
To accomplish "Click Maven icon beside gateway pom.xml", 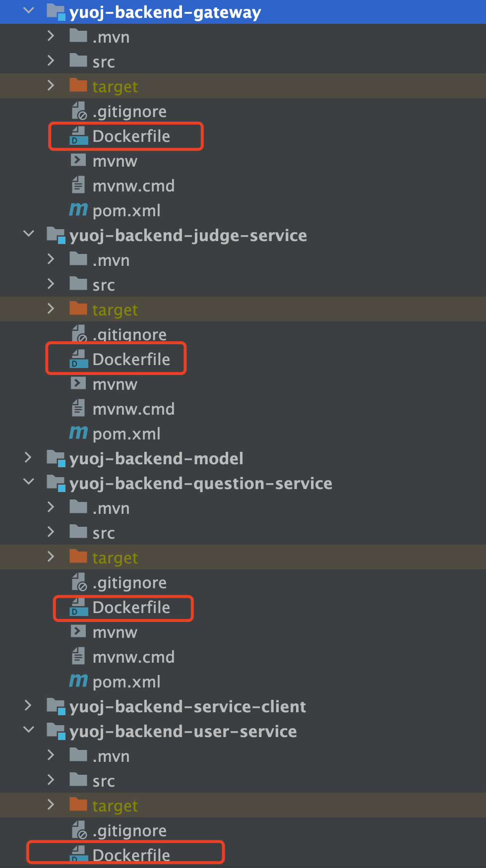I will (x=78, y=210).
